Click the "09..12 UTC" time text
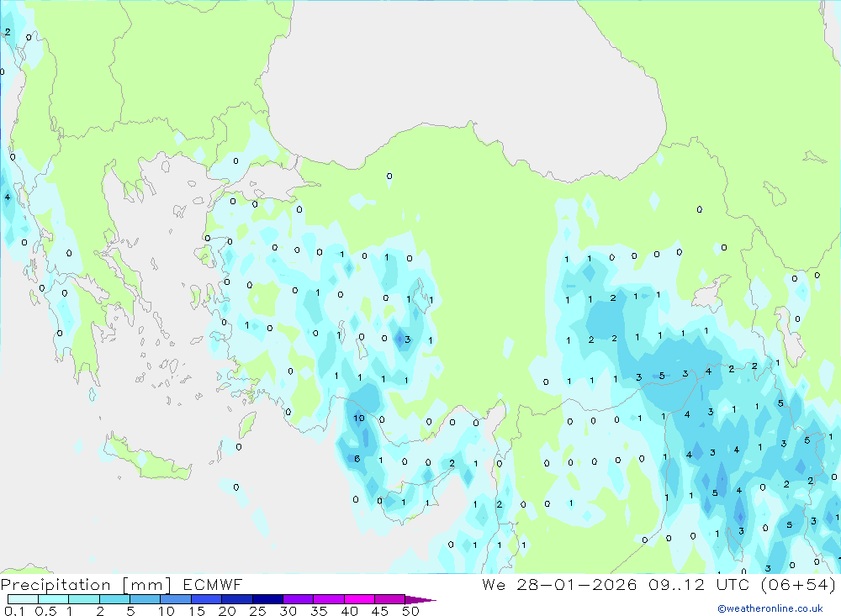The width and height of the screenshot is (841, 616). click(x=700, y=584)
